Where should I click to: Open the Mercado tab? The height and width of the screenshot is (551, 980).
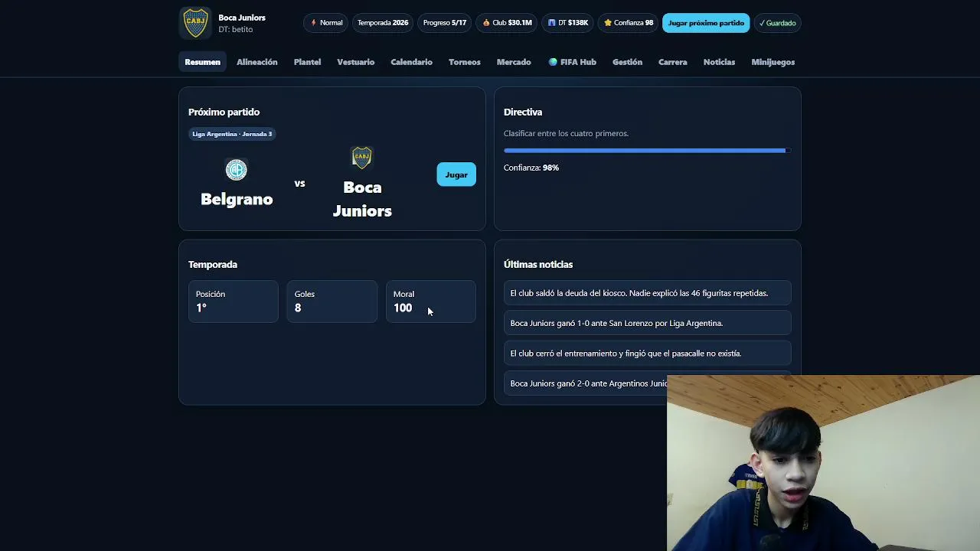[x=514, y=62]
